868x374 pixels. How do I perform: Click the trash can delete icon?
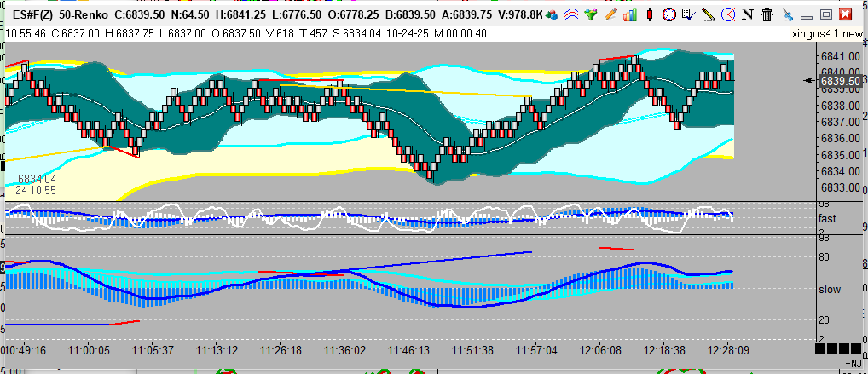tap(767, 14)
